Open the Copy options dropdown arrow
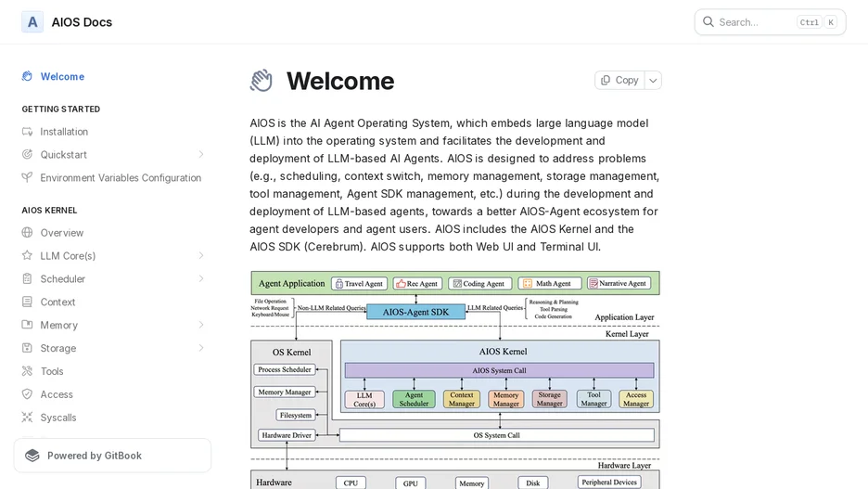The width and height of the screenshot is (868, 489). (x=653, y=81)
